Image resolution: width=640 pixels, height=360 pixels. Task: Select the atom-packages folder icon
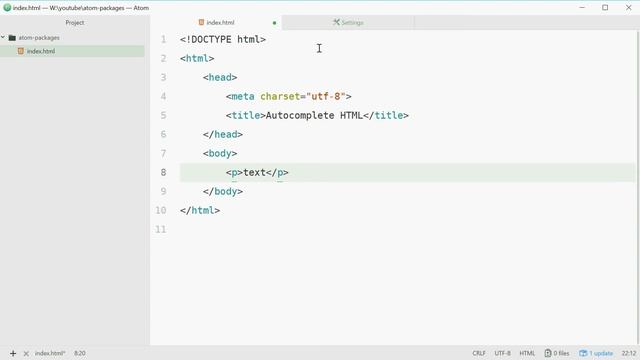pyautogui.click(x=12, y=38)
